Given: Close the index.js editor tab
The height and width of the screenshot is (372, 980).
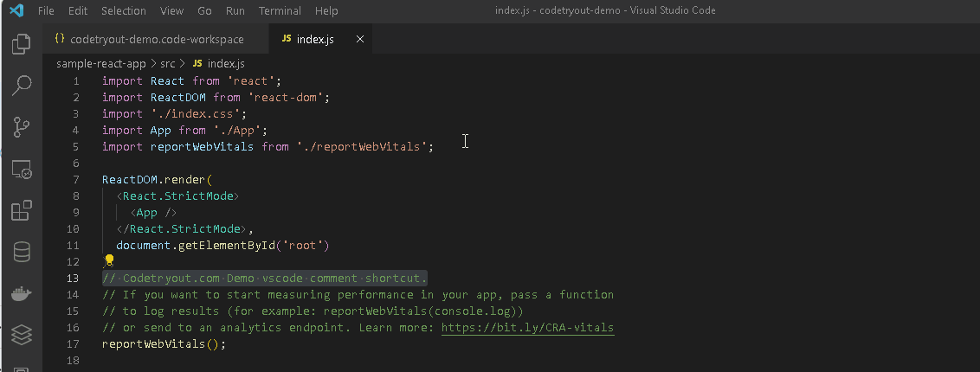Looking at the screenshot, I should [x=360, y=39].
